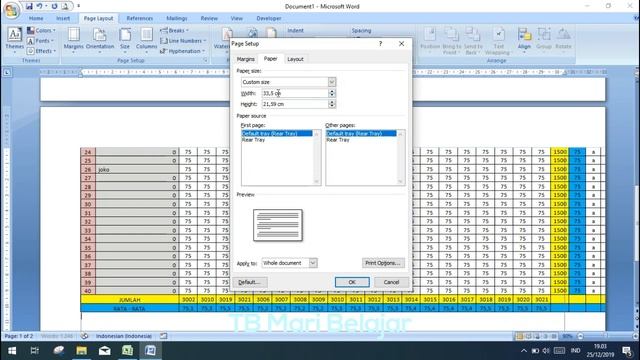Open the Review ribbon tab
Screen dimensions: 640x360
click(209, 18)
